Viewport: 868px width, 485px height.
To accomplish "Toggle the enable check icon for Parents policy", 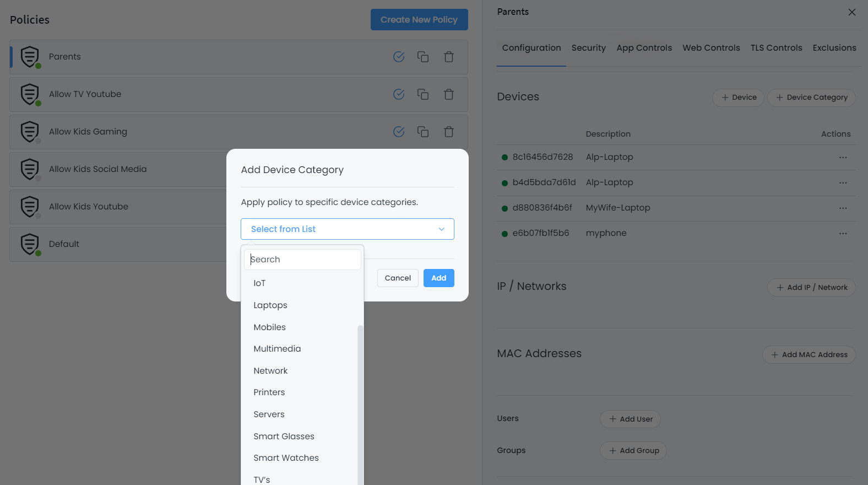I will 399,57.
